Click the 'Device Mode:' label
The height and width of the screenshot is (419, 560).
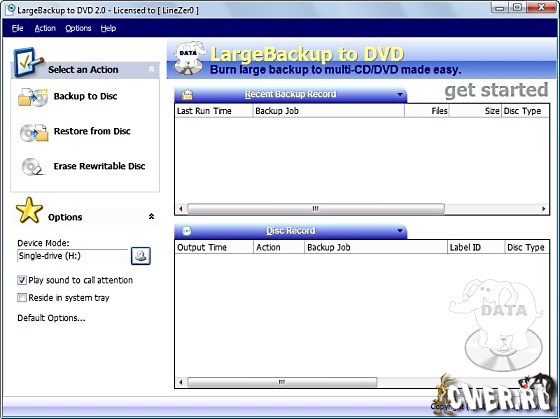point(43,243)
